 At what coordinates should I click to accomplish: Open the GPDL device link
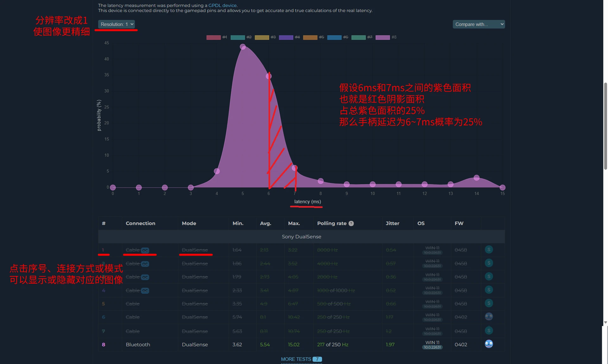click(222, 6)
